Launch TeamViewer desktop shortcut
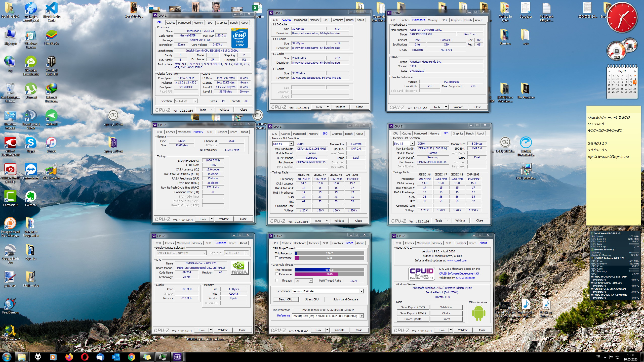644x362 pixels. click(31, 171)
